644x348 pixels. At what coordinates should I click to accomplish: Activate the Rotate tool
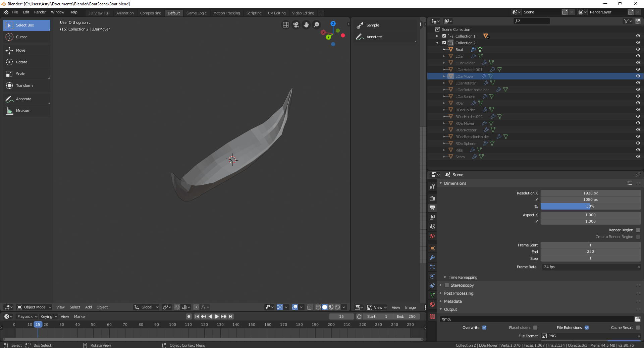coord(21,62)
